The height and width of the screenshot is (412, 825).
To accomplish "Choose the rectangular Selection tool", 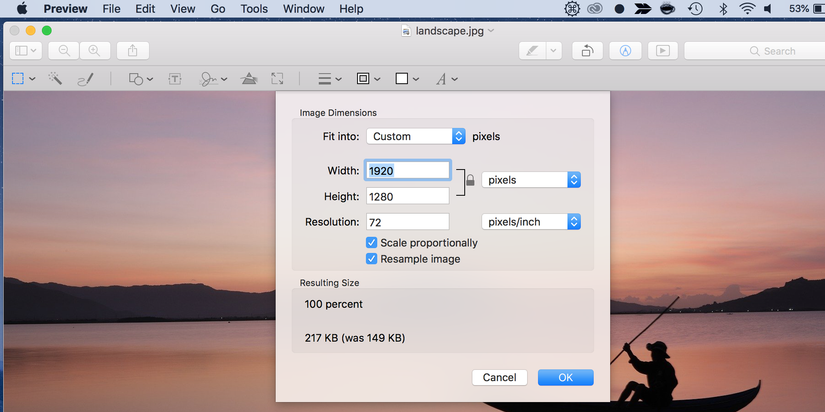I will point(17,79).
